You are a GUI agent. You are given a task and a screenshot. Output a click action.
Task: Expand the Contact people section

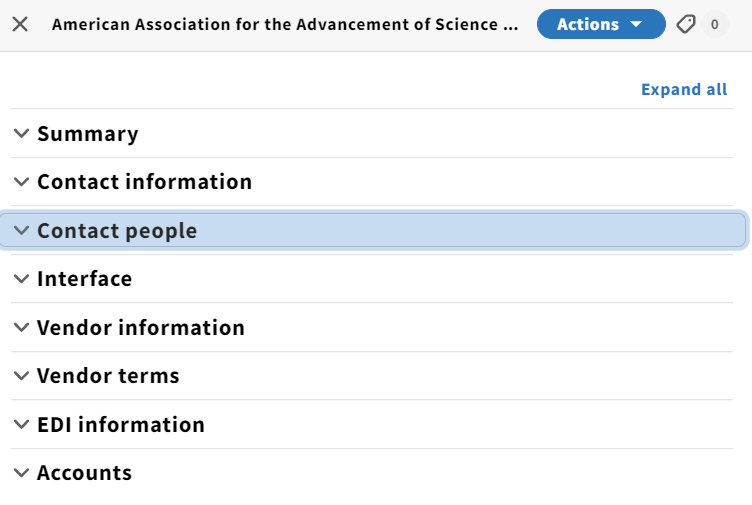[x=373, y=230]
